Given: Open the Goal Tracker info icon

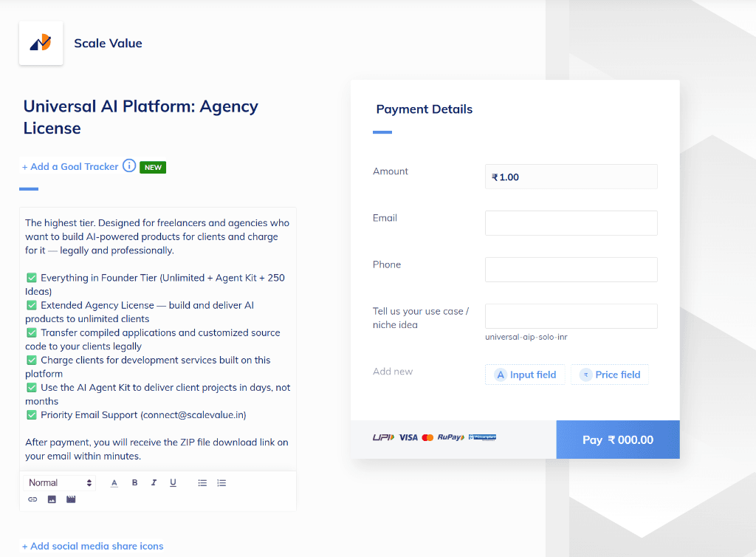Looking at the screenshot, I should pos(129,166).
